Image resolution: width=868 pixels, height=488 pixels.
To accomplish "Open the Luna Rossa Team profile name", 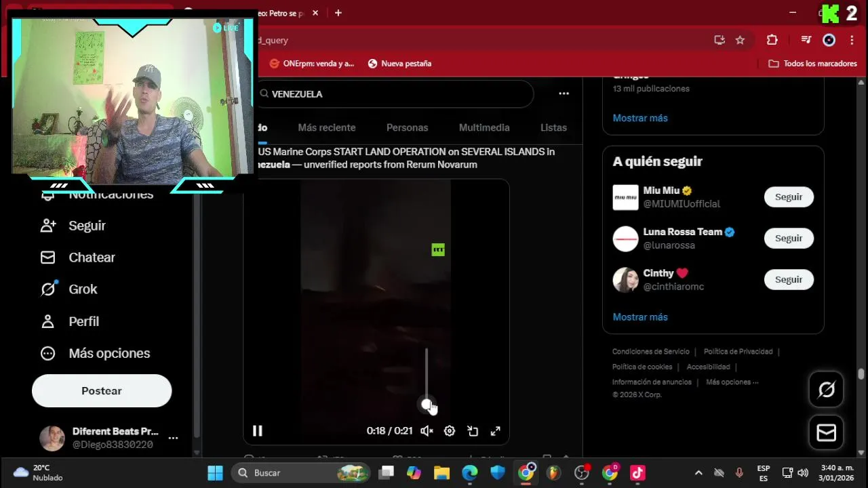I will [x=683, y=232].
